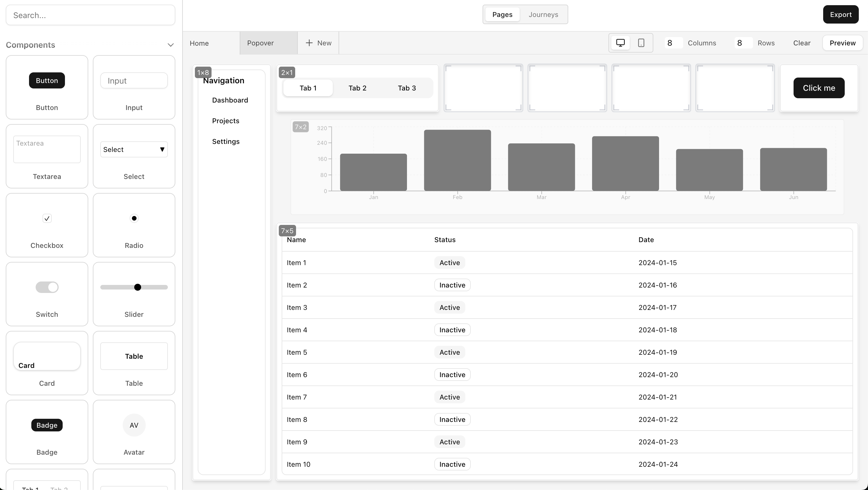Click Item 10 name cell
The height and width of the screenshot is (490, 868).
coord(299,464)
